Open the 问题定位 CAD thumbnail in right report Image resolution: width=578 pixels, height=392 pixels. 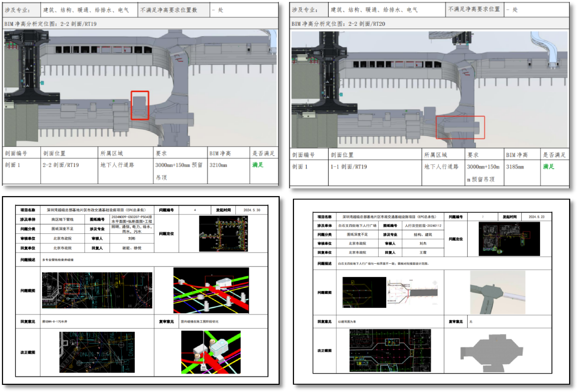click(509, 239)
